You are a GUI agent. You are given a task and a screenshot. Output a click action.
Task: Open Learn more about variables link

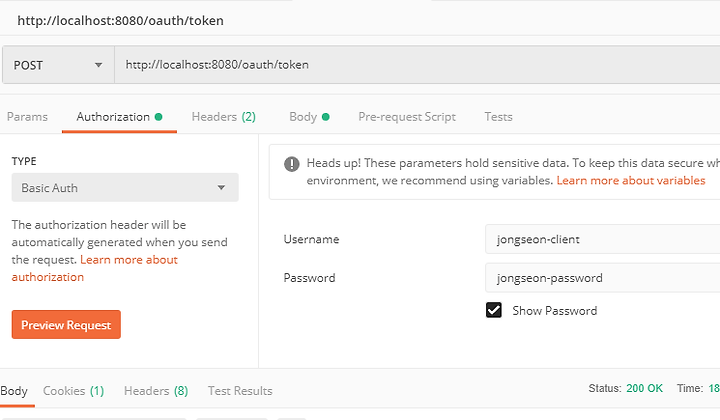pos(630,180)
